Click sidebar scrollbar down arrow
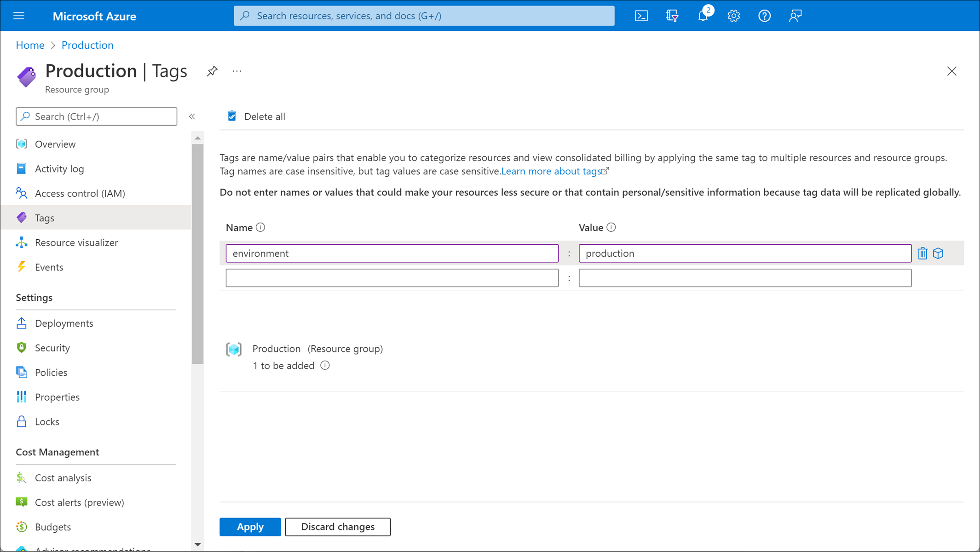This screenshot has height=552, width=980. click(198, 545)
